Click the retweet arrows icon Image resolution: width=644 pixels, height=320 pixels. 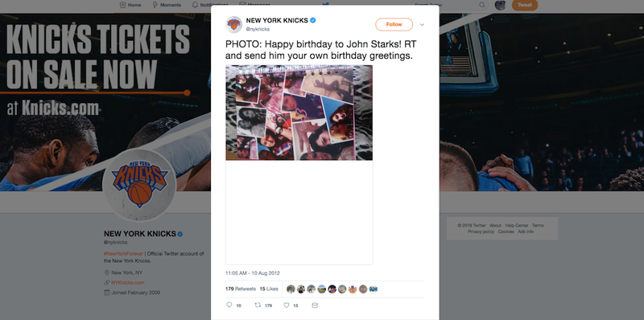click(x=258, y=306)
